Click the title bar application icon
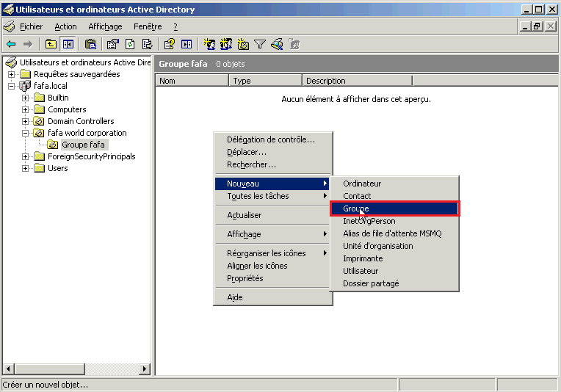561x392 pixels. (x=8, y=10)
